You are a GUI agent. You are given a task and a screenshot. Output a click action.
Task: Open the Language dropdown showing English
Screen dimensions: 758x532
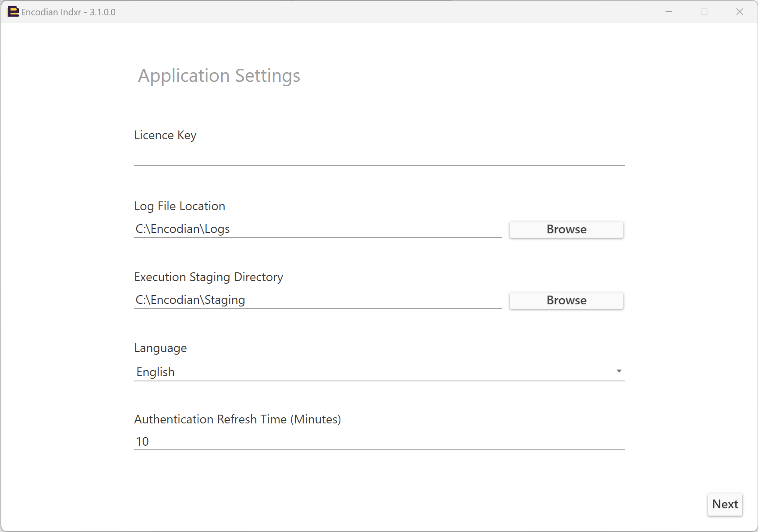coord(379,372)
